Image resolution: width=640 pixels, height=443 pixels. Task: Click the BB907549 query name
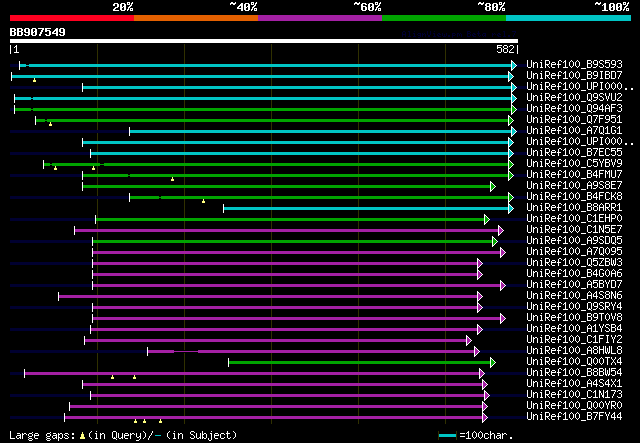(38, 32)
